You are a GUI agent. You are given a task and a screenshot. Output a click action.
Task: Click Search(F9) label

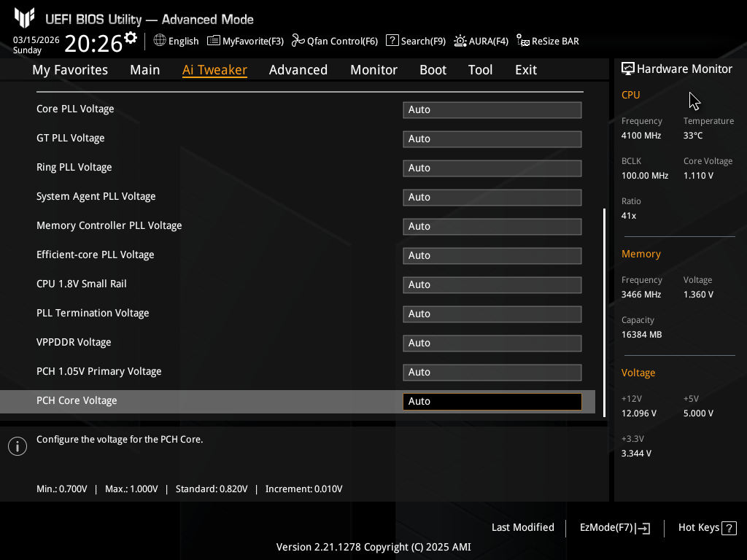(423, 42)
